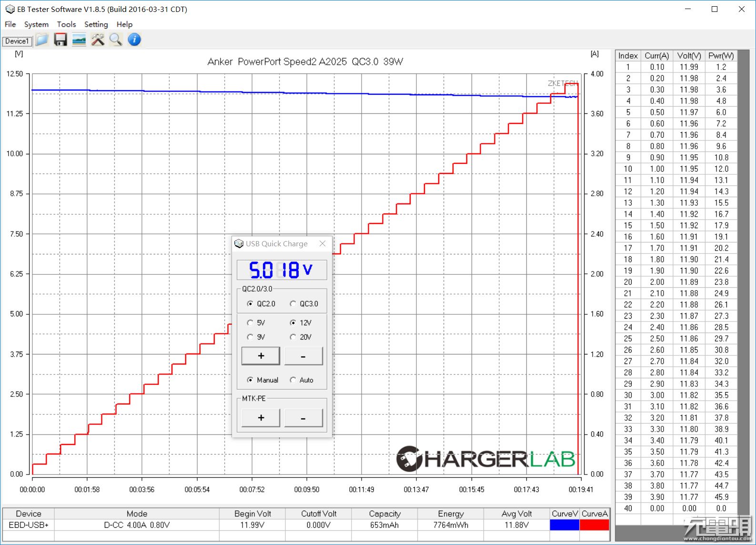Image resolution: width=756 pixels, height=545 pixels.
Task: Select table row with index 20
Action: click(x=676, y=282)
